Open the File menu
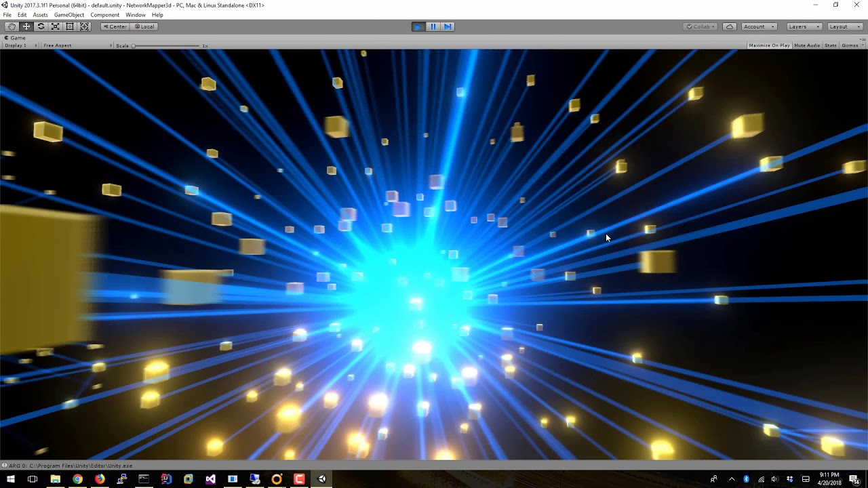Image resolution: width=868 pixels, height=488 pixels. 7,15
